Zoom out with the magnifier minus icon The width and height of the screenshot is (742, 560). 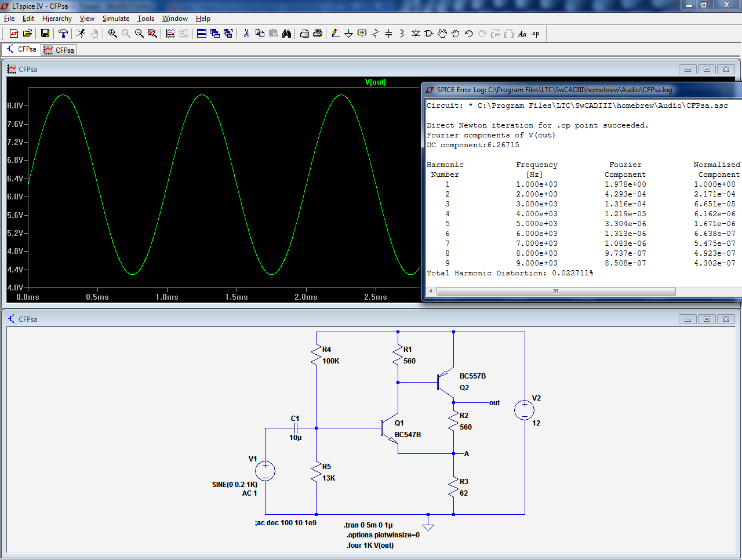pyautogui.click(x=139, y=34)
